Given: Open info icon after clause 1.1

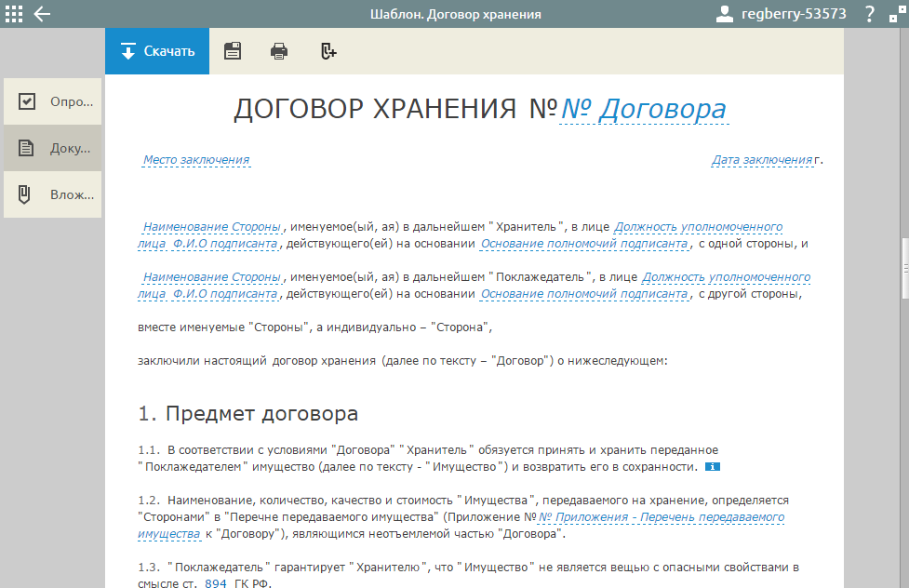Looking at the screenshot, I should (x=713, y=467).
